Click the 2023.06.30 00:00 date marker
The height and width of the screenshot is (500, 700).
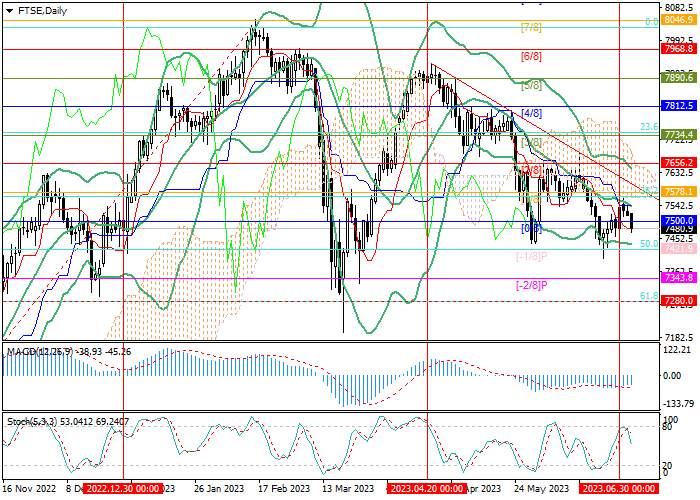tap(619, 488)
